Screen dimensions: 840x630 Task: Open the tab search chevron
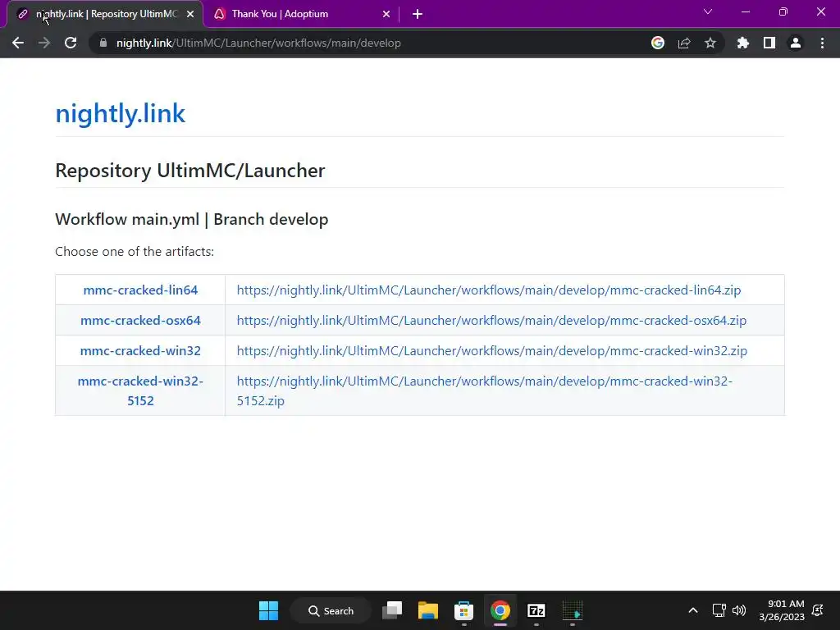pos(708,11)
